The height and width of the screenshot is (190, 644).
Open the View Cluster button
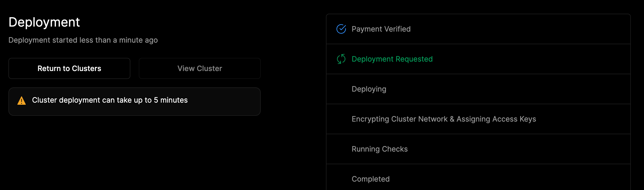(x=200, y=68)
